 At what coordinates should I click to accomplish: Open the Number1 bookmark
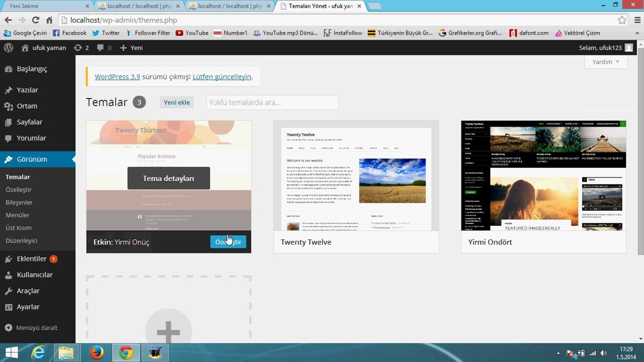pos(230,33)
